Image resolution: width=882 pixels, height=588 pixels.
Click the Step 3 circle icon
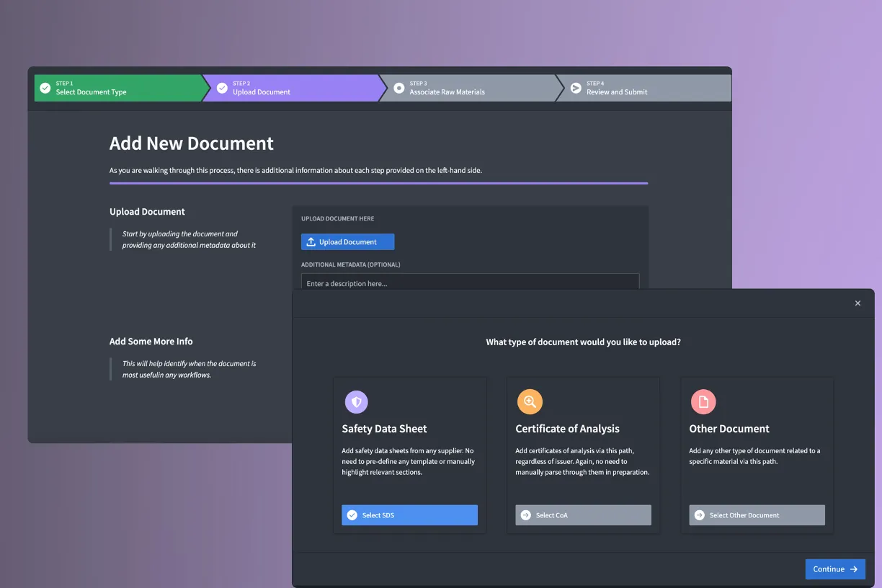pos(399,88)
